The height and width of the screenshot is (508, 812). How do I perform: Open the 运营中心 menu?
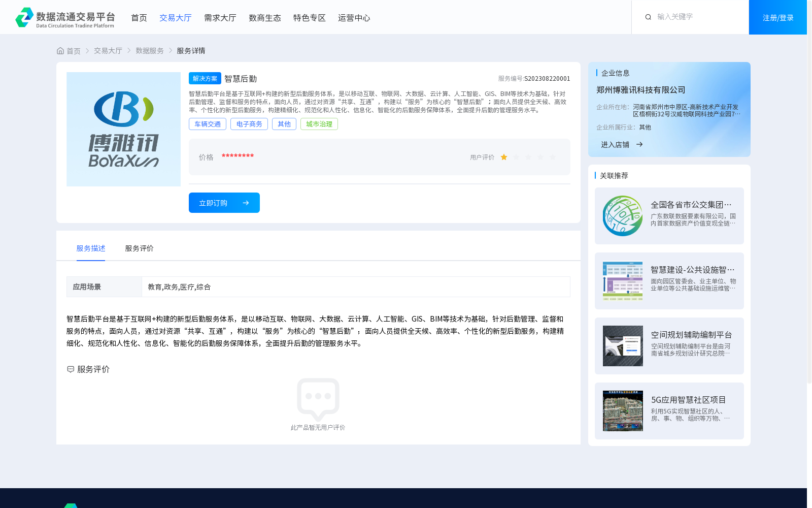pos(354,17)
